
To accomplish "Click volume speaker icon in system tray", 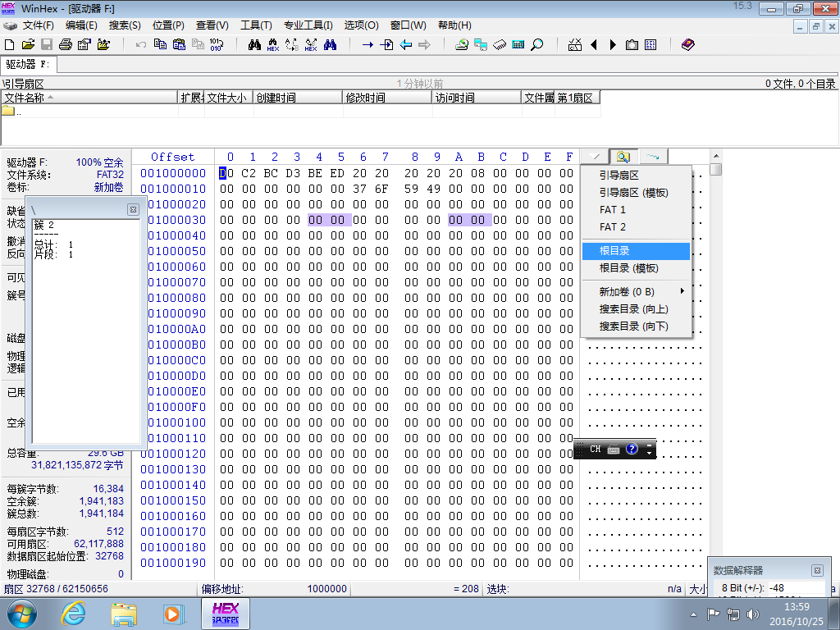I will click(x=753, y=614).
